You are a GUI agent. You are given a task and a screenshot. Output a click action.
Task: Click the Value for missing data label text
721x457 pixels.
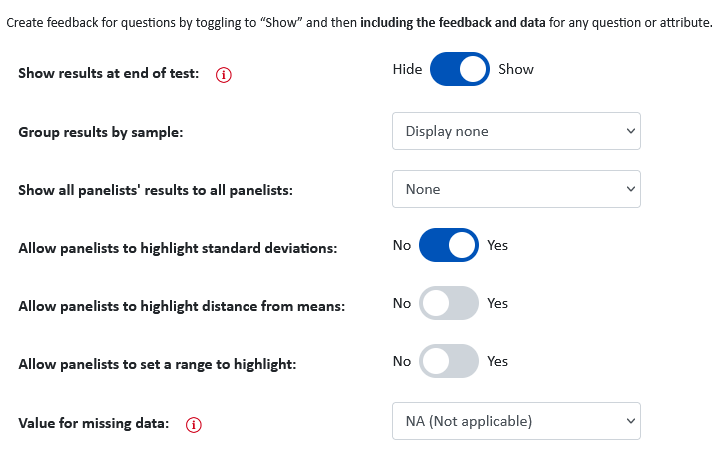(94, 423)
